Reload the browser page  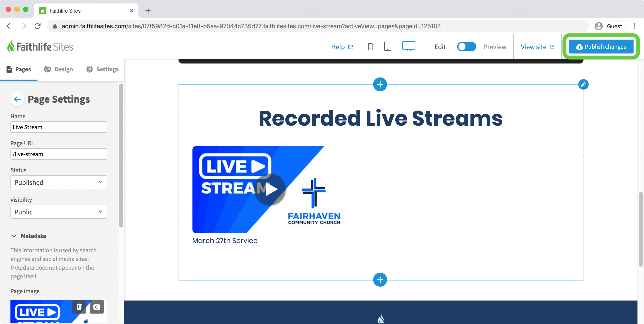click(x=37, y=26)
